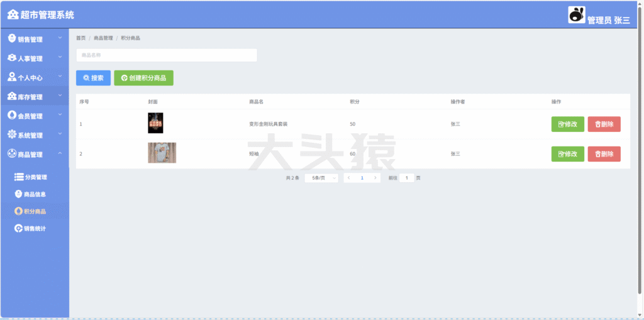Click the 库存管理 sidebar icon
This screenshot has height=320, width=644.
[x=12, y=96]
